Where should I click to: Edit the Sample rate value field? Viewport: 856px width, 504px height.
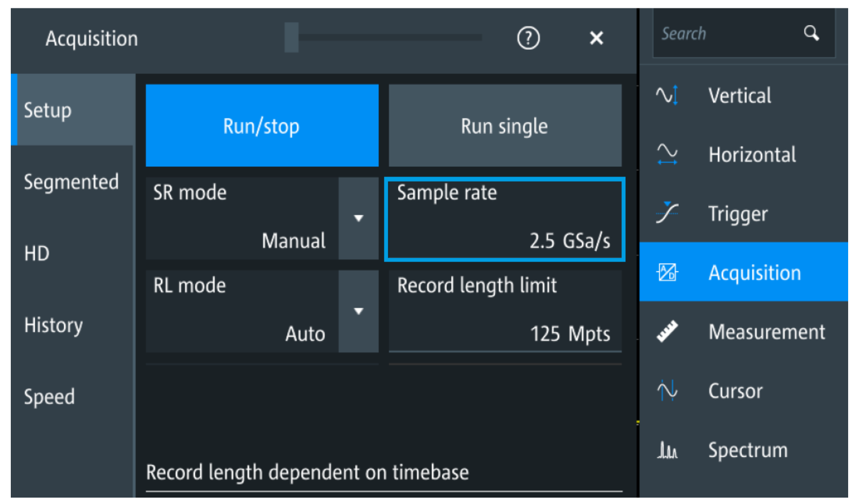[505, 219]
